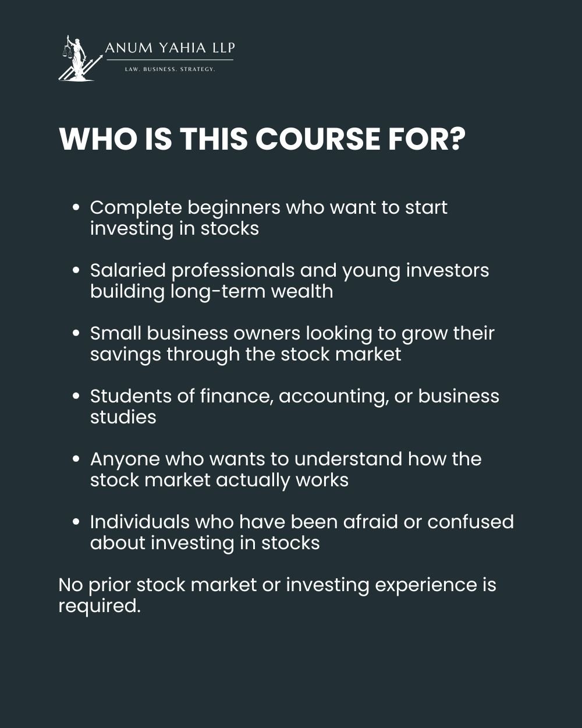Viewport: 582px width, 728px height.
Task: Click the words "about investing in stocks"
Action: pyautogui.click(x=205, y=543)
